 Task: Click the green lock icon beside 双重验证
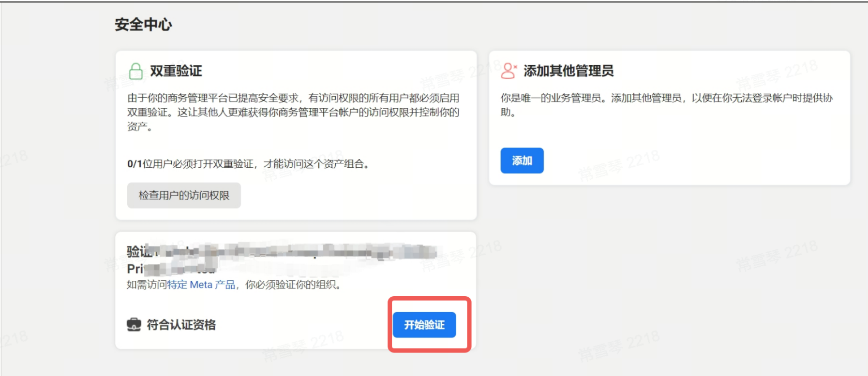136,71
